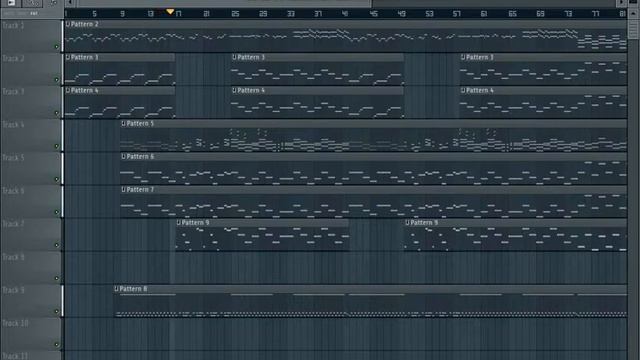
Task: Mute Track 8 with its green LED
Action: (57, 278)
